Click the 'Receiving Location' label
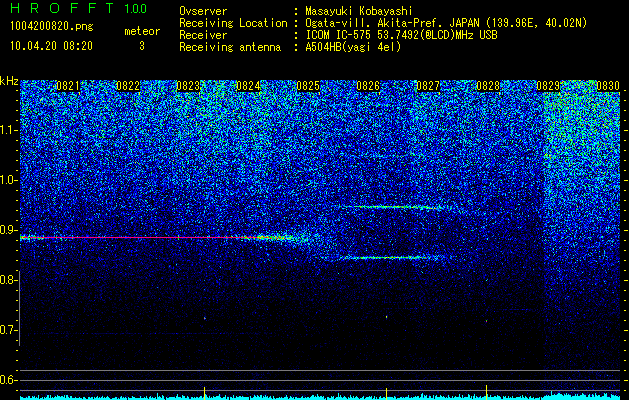629x400 pixels. 233,23
